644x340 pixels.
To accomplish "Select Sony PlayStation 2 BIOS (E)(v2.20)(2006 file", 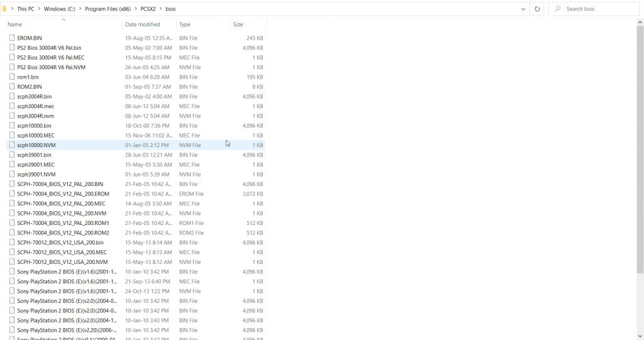I will point(67,330).
